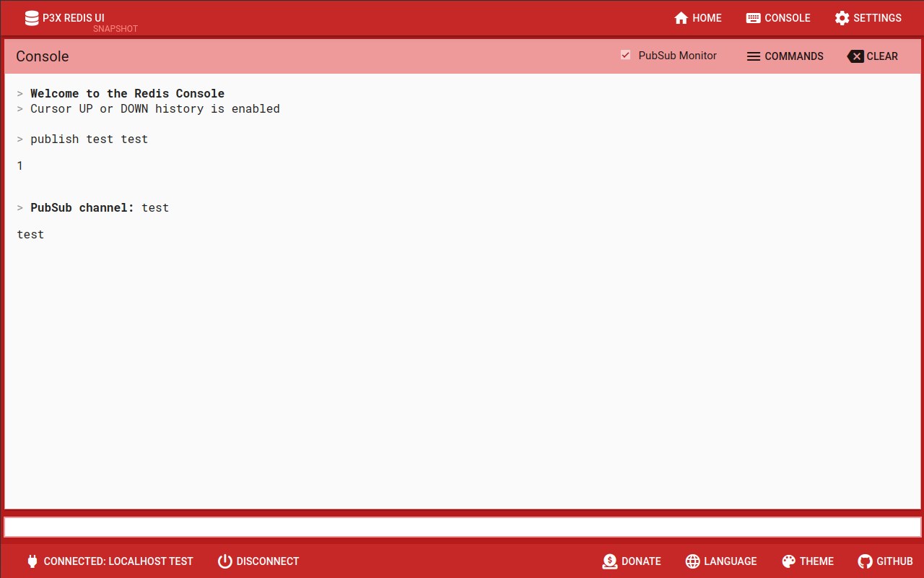Click the plug icon in the footer
The image size is (924, 578).
point(32,561)
